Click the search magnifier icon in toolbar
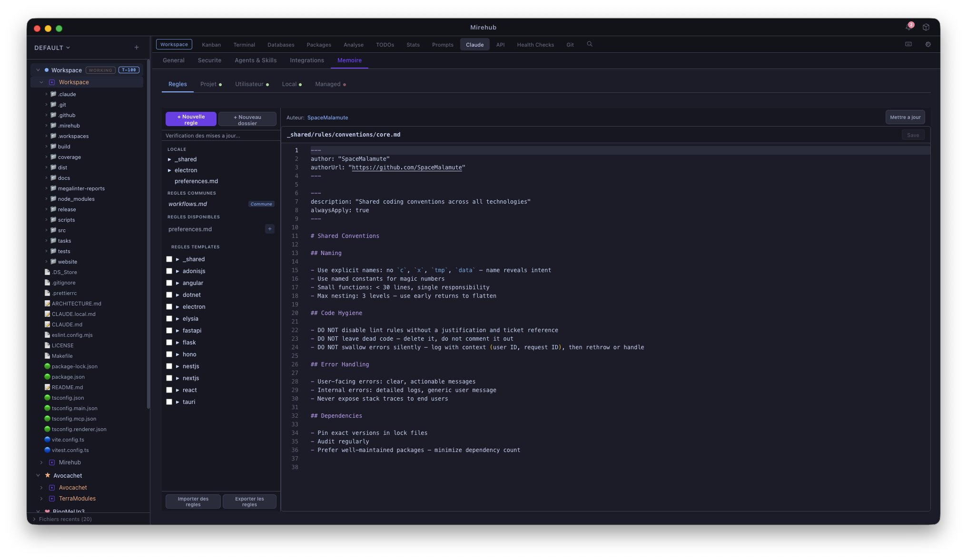The width and height of the screenshot is (967, 560). tap(590, 44)
